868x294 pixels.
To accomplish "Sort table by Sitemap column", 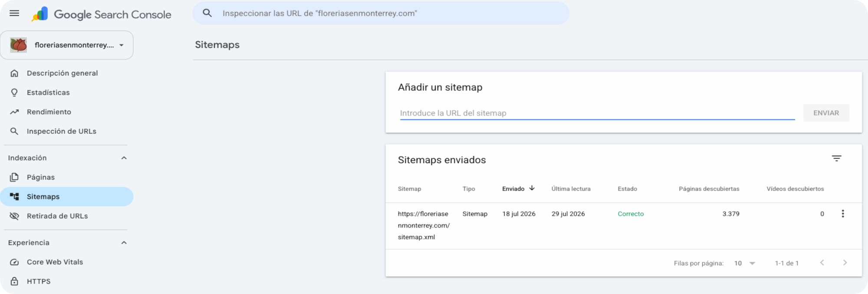I will (x=409, y=189).
